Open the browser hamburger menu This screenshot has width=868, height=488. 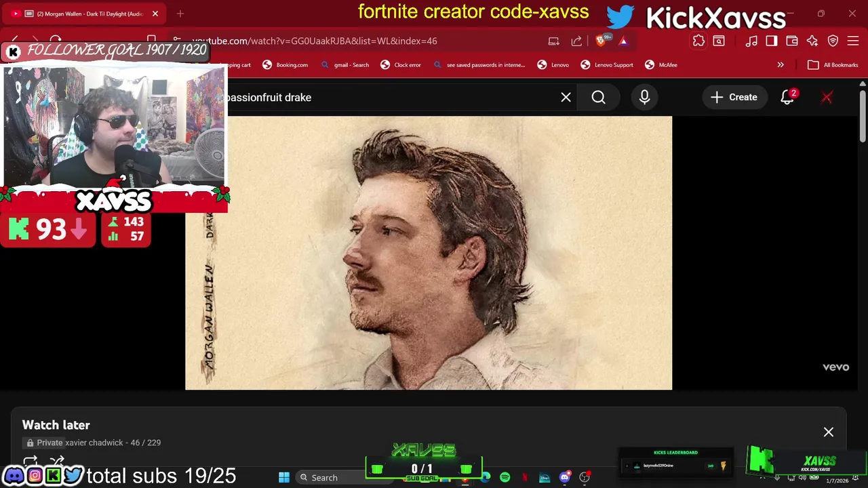853,41
